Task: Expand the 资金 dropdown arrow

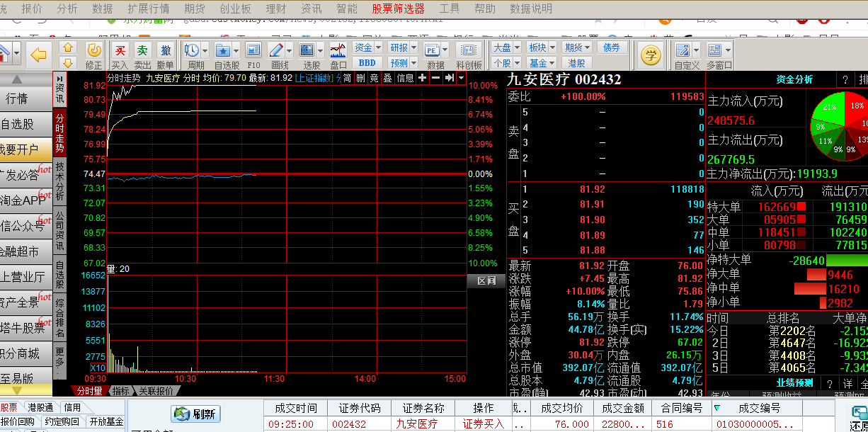Action: [x=378, y=48]
